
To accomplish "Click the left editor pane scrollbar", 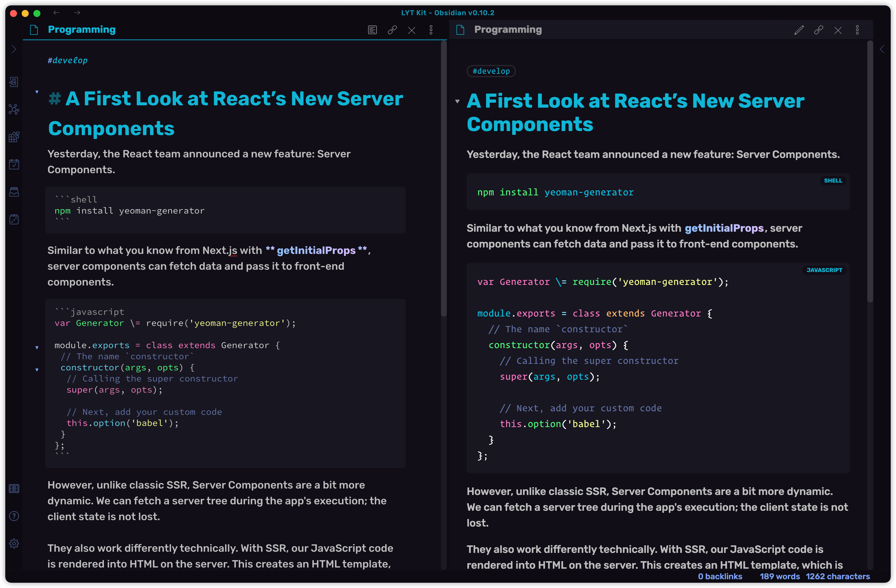I will point(444,179).
